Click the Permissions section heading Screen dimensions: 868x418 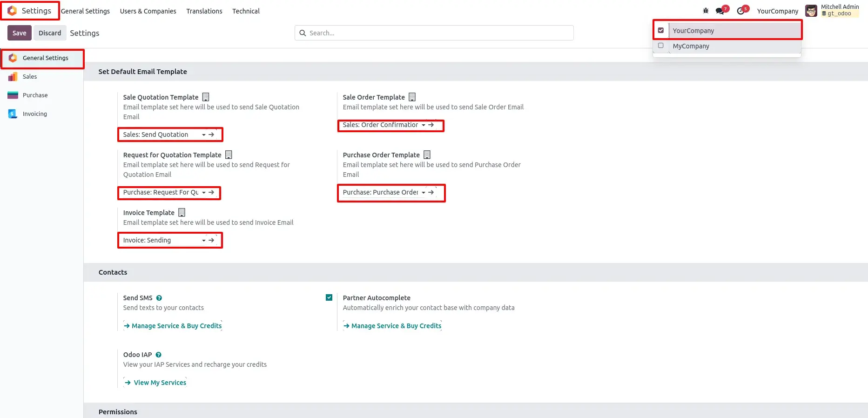point(118,412)
